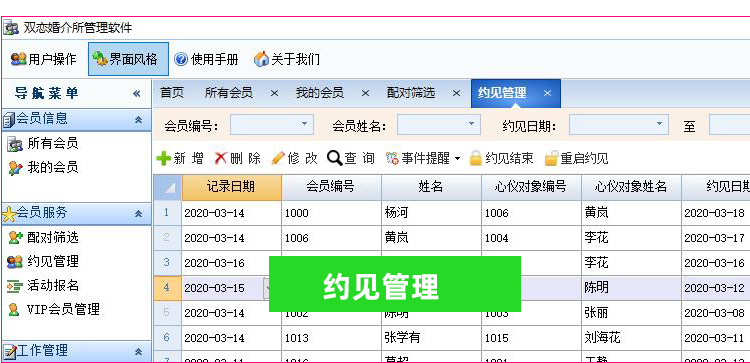Click the 删除 delete button
The height and width of the screenshot is (363, 750).
pos(238,158)
